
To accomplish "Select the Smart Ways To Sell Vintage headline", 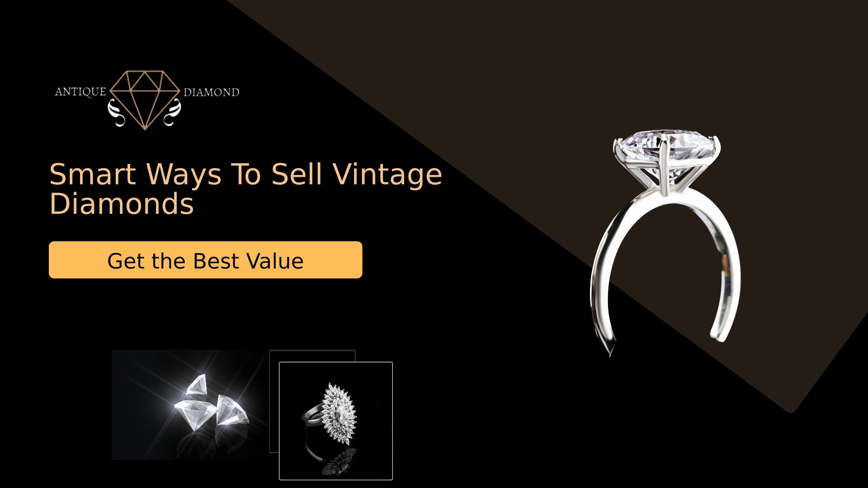I will pyautogui.click(x=245, y=174).
